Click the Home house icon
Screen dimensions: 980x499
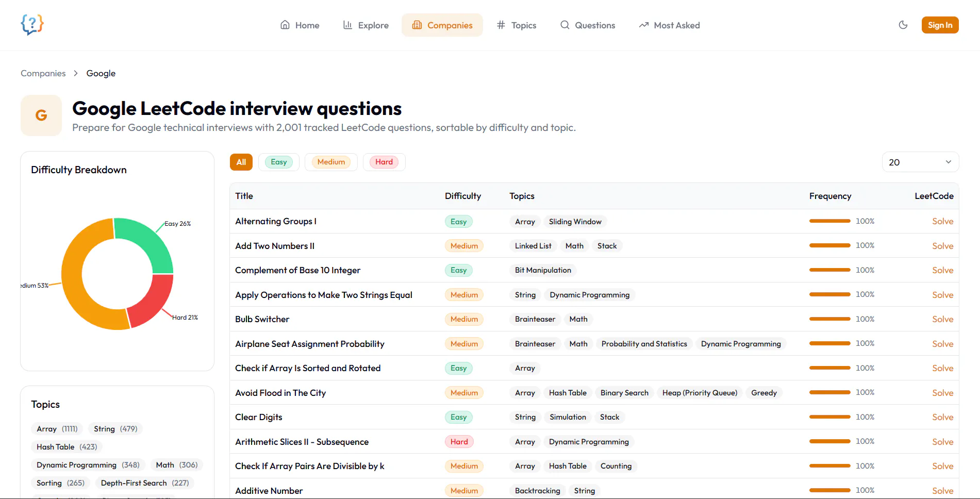(285, 25)
